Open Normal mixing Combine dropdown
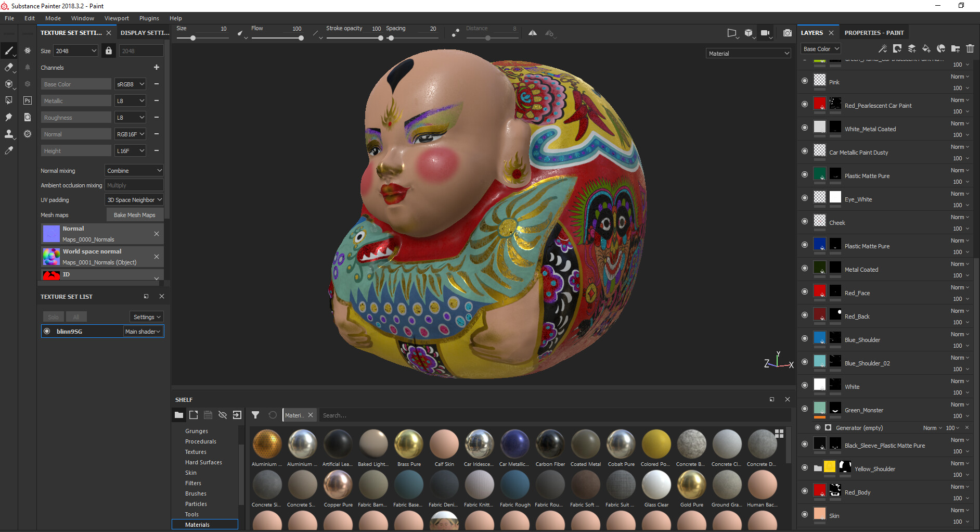This screenshot has height=532, width=980. pos(134,171)
